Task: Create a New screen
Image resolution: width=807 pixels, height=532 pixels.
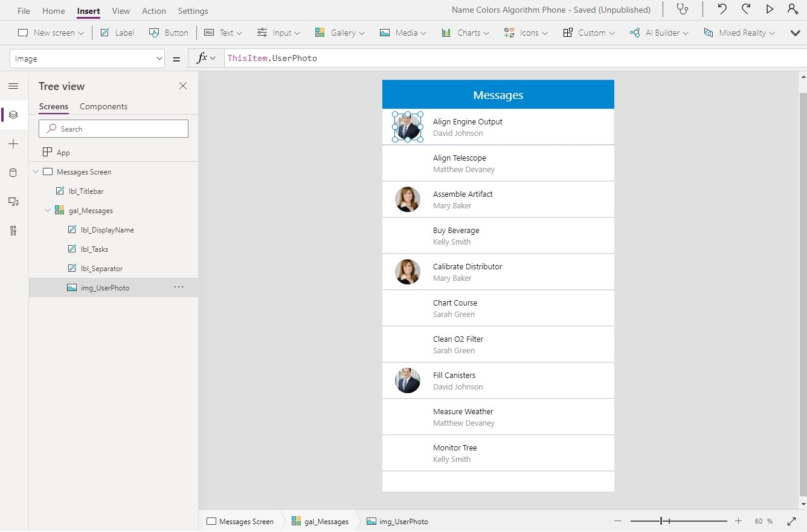Action: (x=50, y=33)
